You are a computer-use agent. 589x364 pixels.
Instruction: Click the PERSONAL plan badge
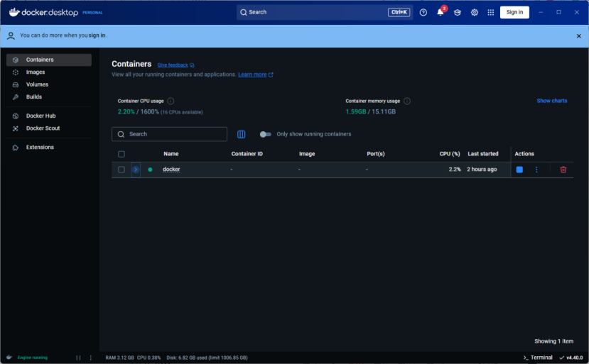(92, 13)
